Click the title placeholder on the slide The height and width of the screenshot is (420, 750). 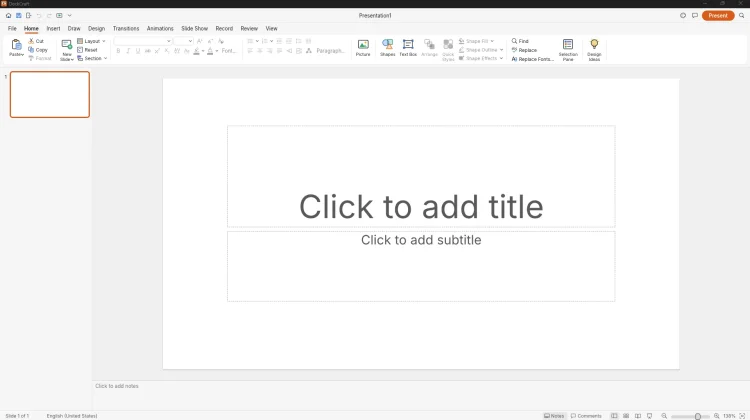tap(421, 176)
